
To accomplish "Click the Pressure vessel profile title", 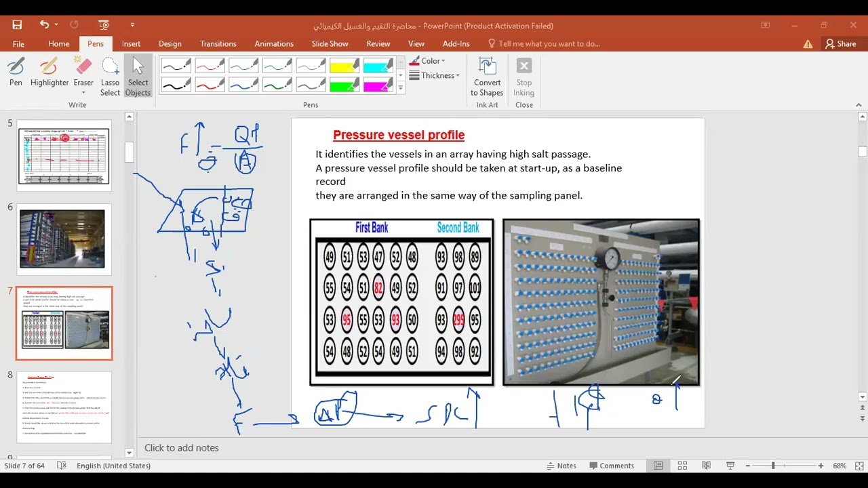I will click(x=399, y=135).
